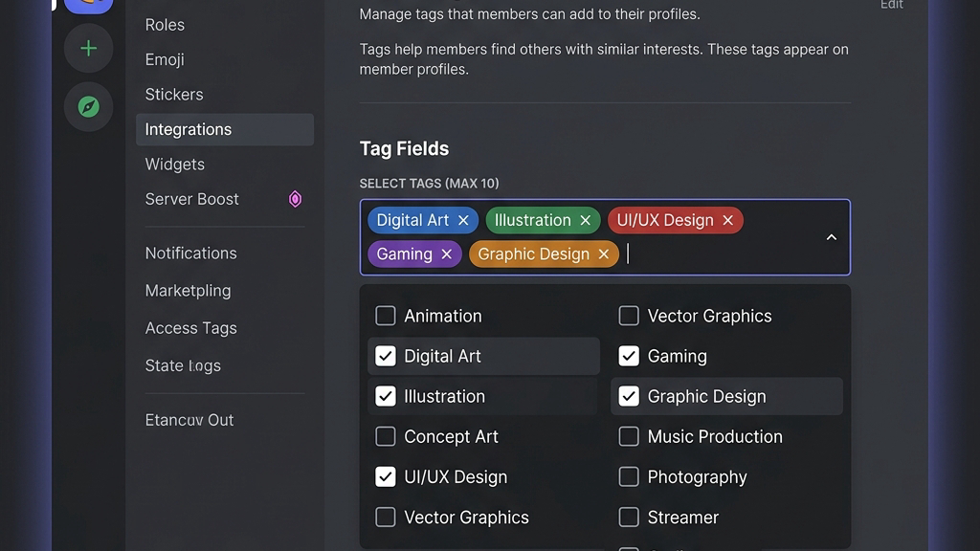Click the Tag Fields heading
The image size is (980, 551).
404,148
